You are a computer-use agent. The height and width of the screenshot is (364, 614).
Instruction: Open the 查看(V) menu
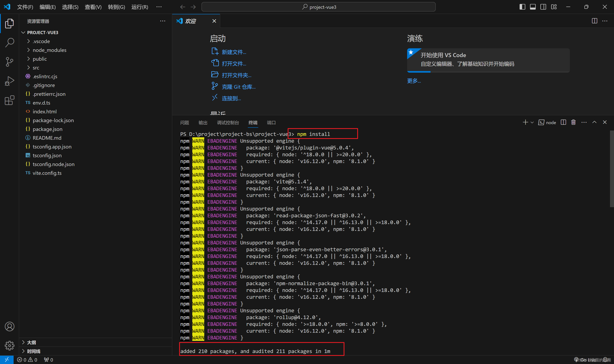pyautogui.click(x=93, y=7)
